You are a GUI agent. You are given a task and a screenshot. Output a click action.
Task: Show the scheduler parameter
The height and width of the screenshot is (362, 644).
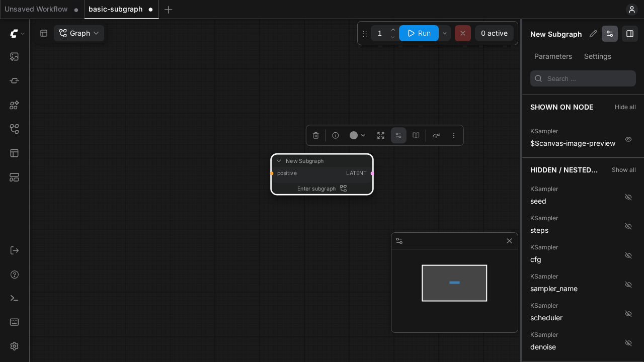[x=628, y=314]
